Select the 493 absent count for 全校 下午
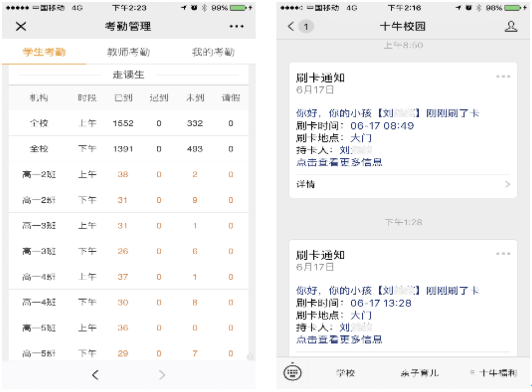The width and height of the screenshot is (532, 392). pyautogui.click(x=195, y=149)
